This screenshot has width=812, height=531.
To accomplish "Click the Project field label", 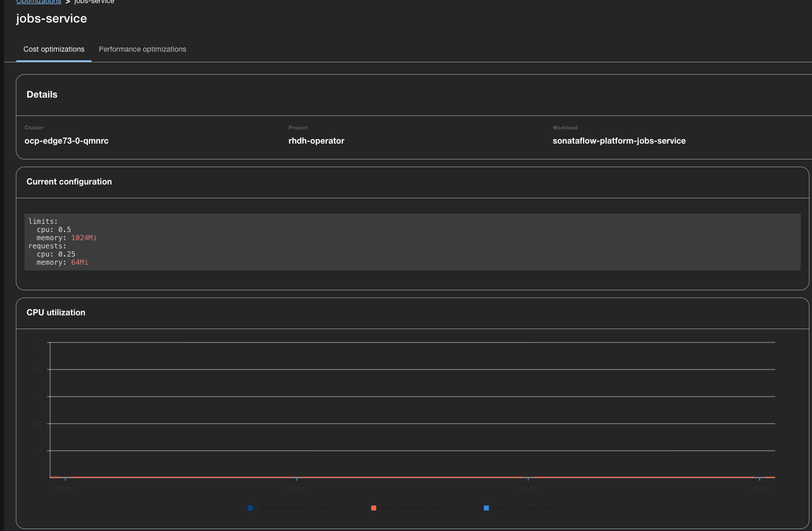I will (x=298, y=128).
